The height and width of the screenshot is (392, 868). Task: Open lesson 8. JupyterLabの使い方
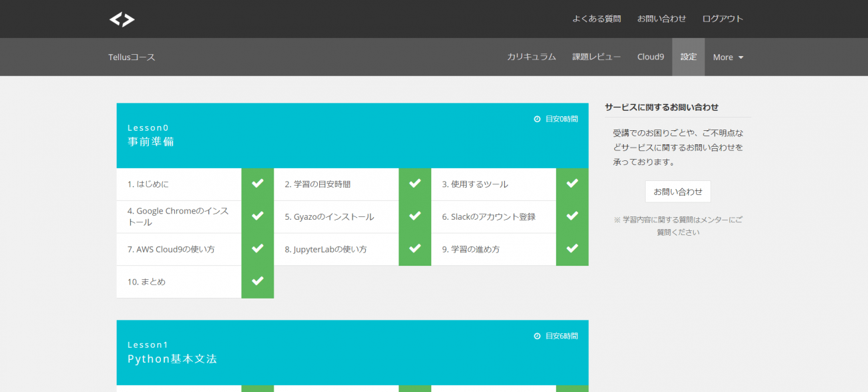pos(337,249)
